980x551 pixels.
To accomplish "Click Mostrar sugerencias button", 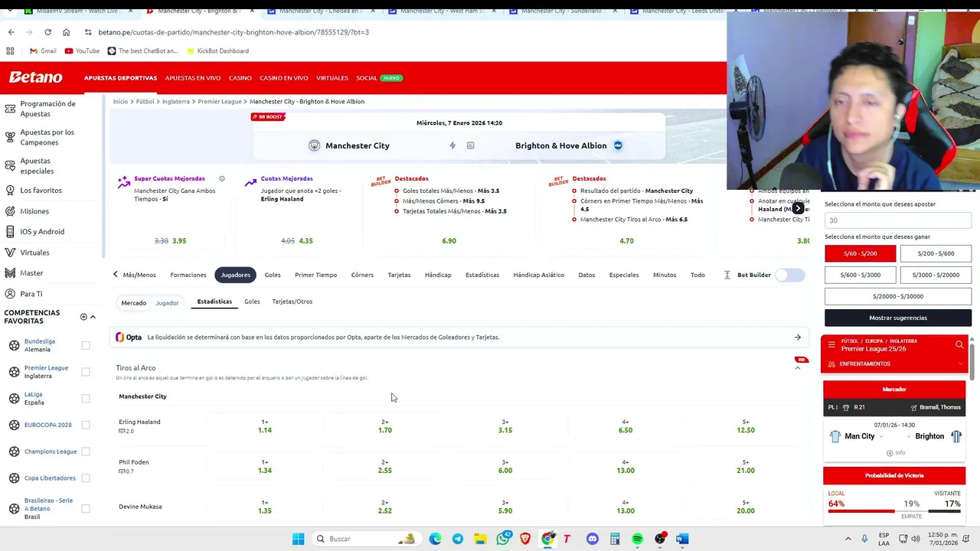I will [898, 318].
